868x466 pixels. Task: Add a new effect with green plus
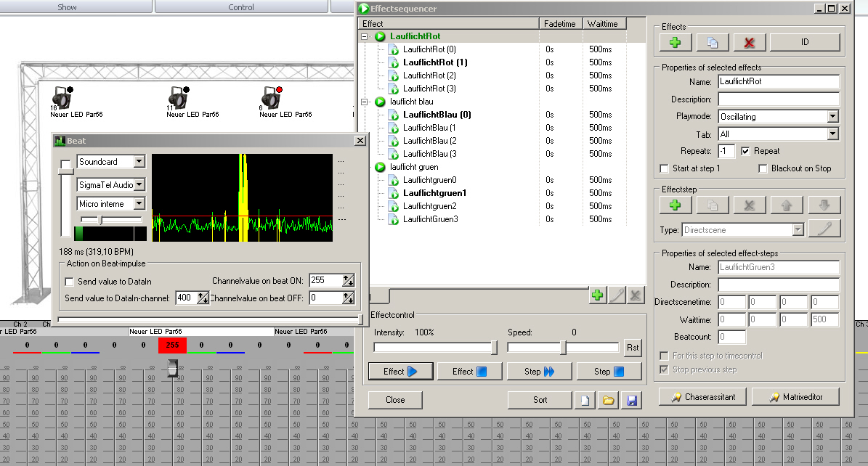tap(676, 43)
